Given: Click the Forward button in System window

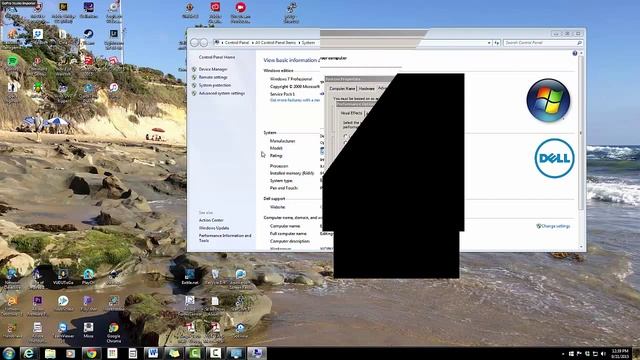Looking at the screenshot, I should pos(204,42).
